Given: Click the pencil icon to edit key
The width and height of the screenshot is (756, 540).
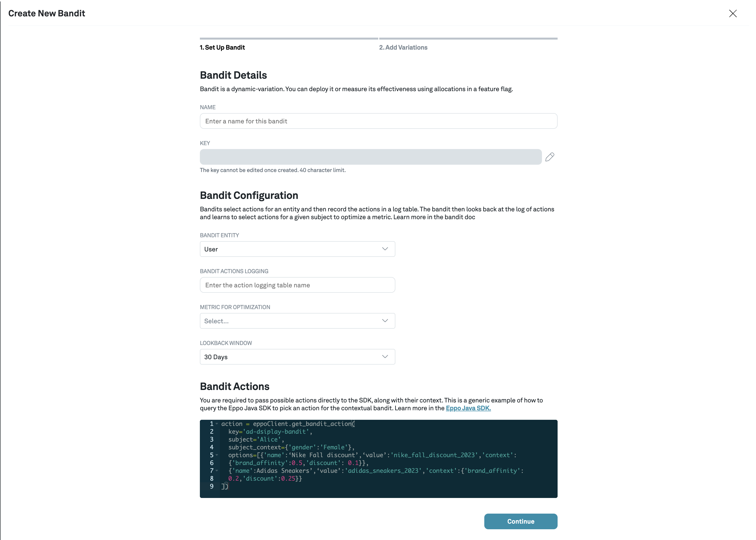Looking at the screenshot, I should pos(550,157).
